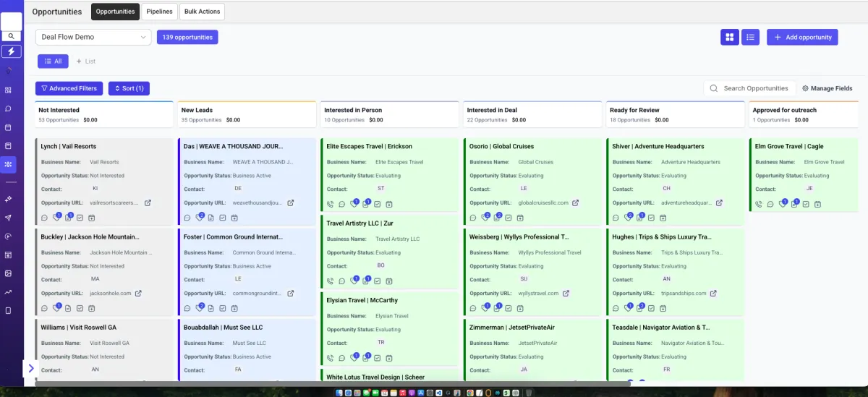Click the tags icon on Lynch | Vail Resorts card

56,218
